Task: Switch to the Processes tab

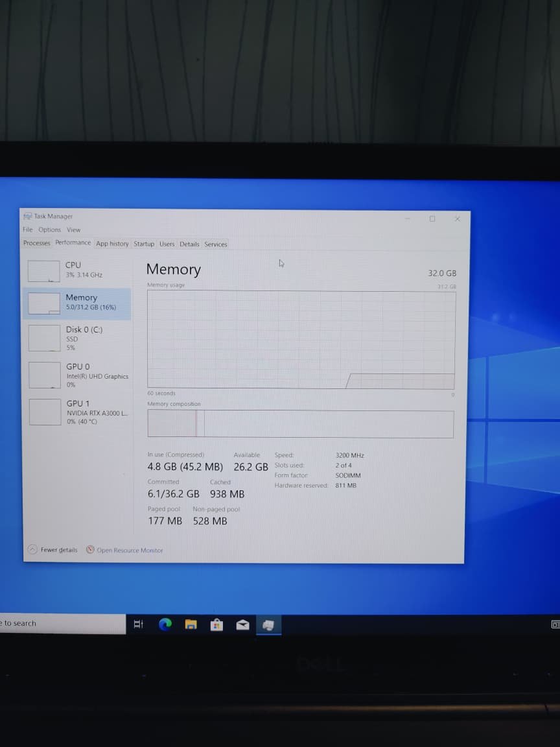Action: [37, 243]
